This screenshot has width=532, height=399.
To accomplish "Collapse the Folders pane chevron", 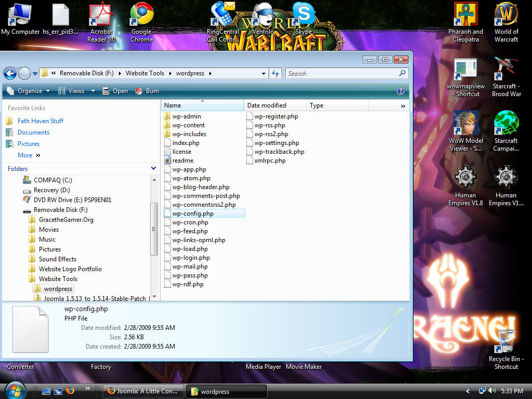I will pyautogui.click(x=153, y=168).
